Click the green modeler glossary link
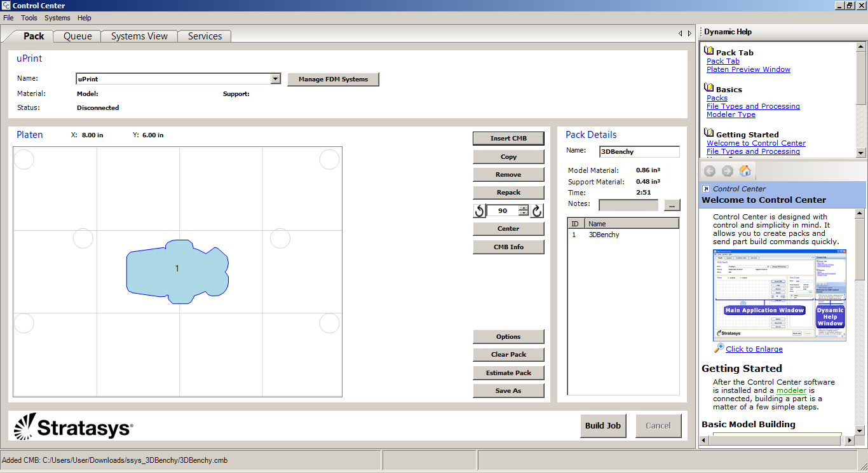The height and width of the screenshot is (473, 868). coord(792,390)
